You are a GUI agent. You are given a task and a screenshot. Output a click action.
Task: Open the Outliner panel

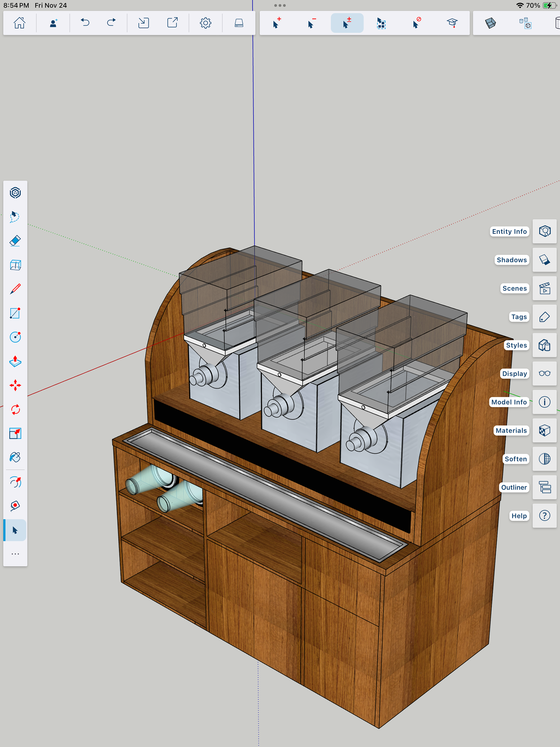(x=544, y=487)
